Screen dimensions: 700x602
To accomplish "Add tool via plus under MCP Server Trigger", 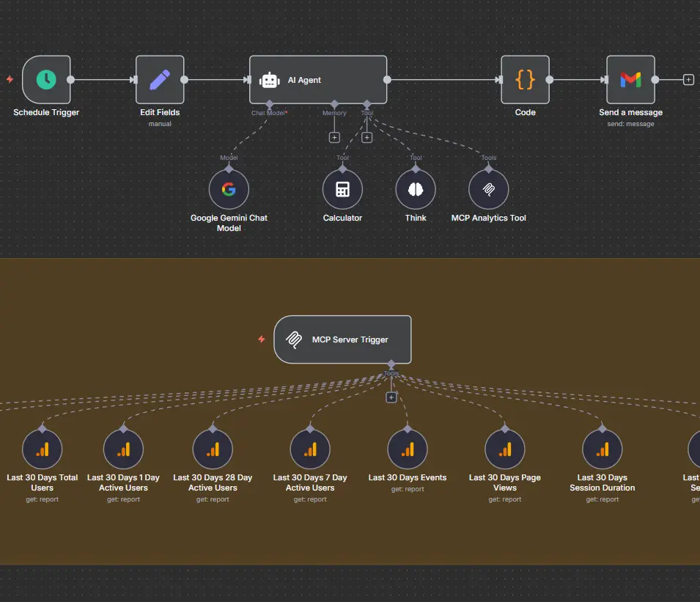I will (391, 397).
